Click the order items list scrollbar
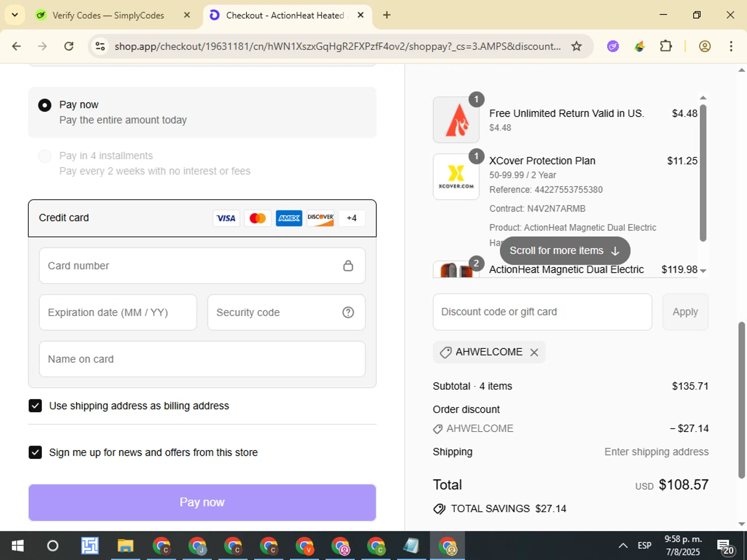 pos(703,173)
